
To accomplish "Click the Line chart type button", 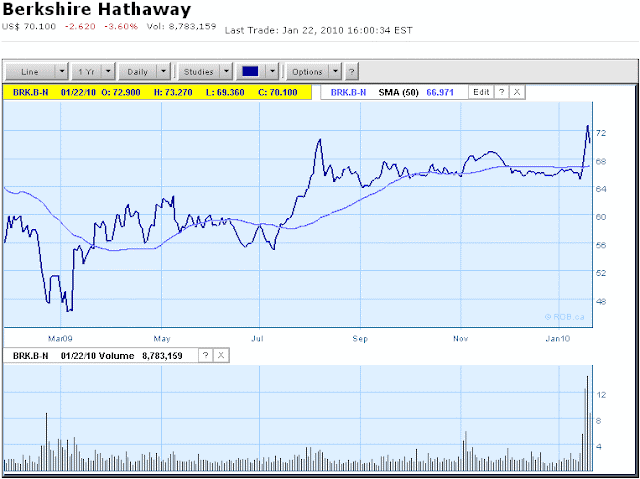I will [30, 72].
